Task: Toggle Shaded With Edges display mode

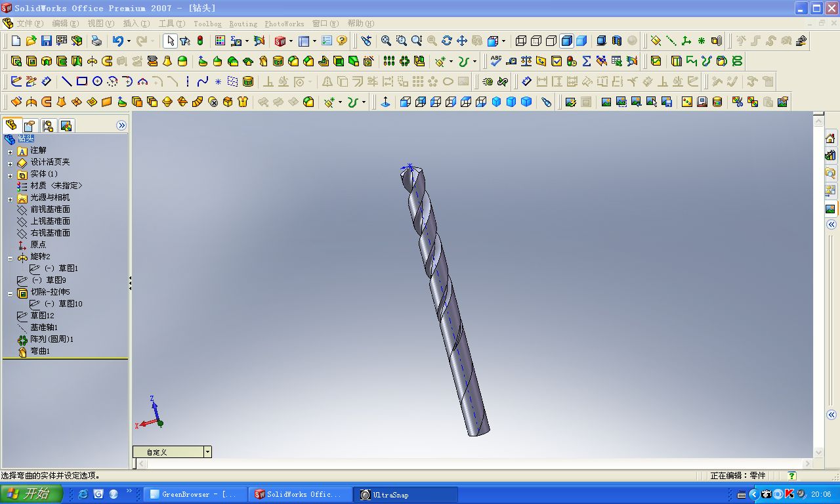Action: (x=566, y=41)
